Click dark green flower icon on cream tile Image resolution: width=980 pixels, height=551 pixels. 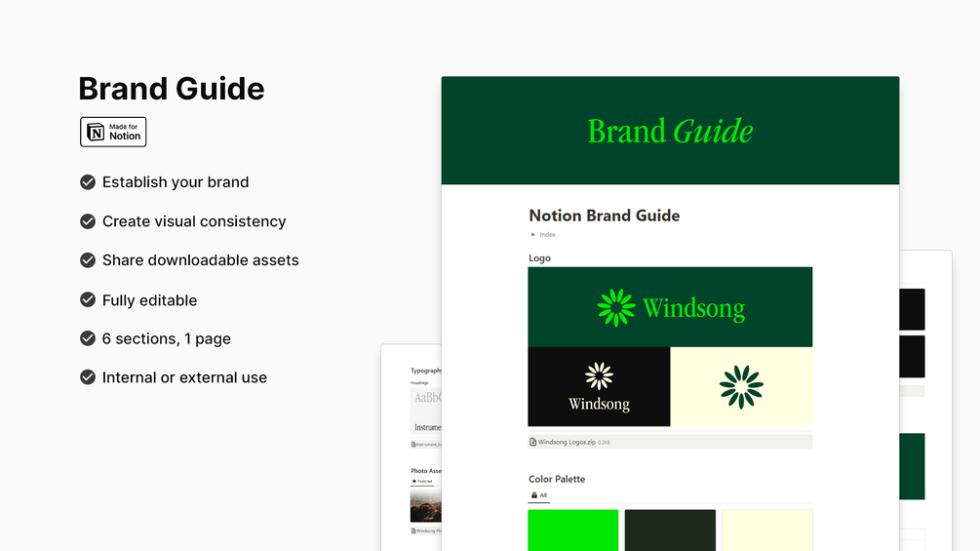pos(741,387)
